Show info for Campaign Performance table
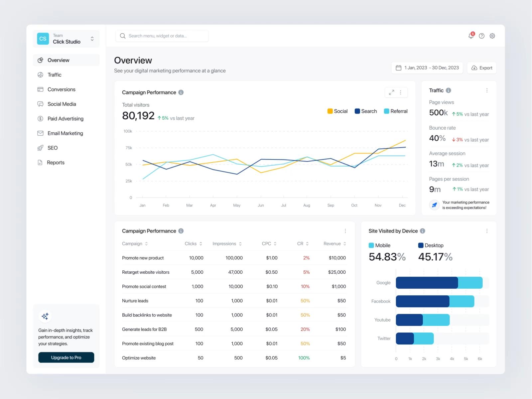The image size is (532, 399). pos(181,231)
